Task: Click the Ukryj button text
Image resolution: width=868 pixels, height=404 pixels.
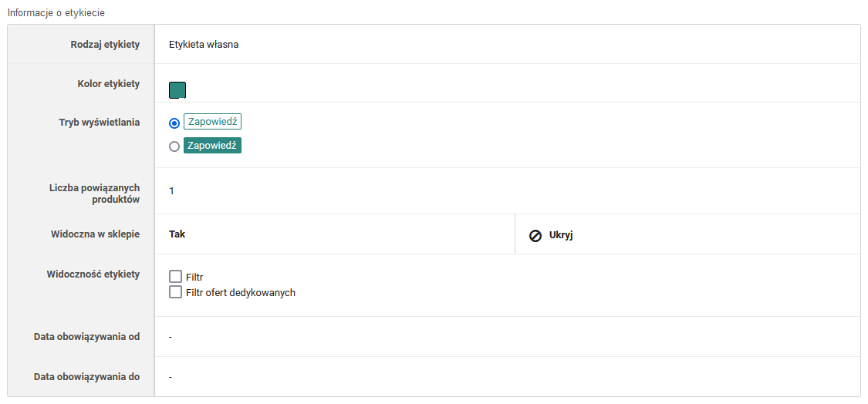Action: click(x=561, y=236)
